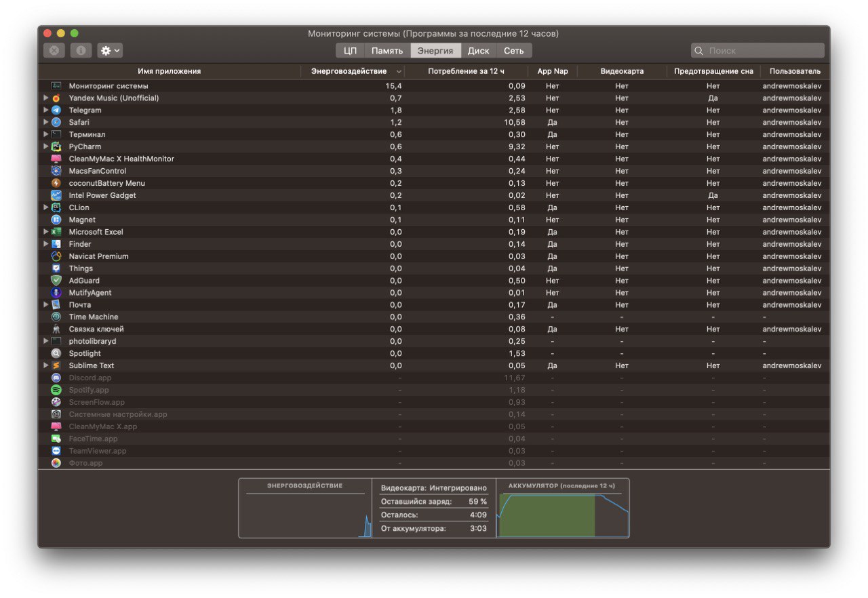Click the Yandex Music (Unofficial) icon

click(56, 98)
